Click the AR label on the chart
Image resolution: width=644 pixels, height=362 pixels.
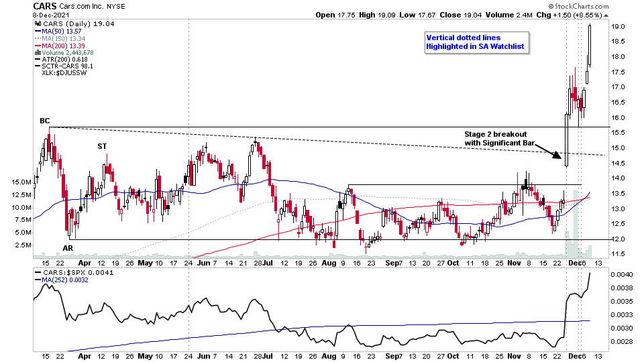[x=68, y=248]
